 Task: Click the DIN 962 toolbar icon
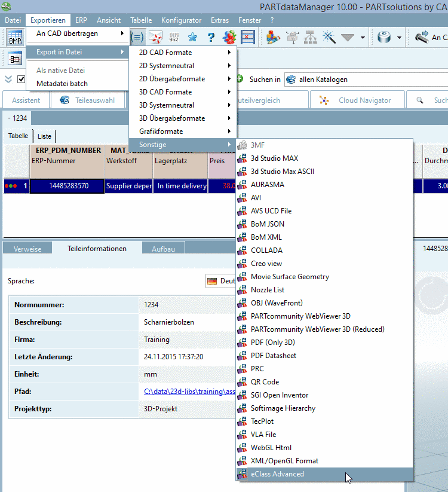174,37
